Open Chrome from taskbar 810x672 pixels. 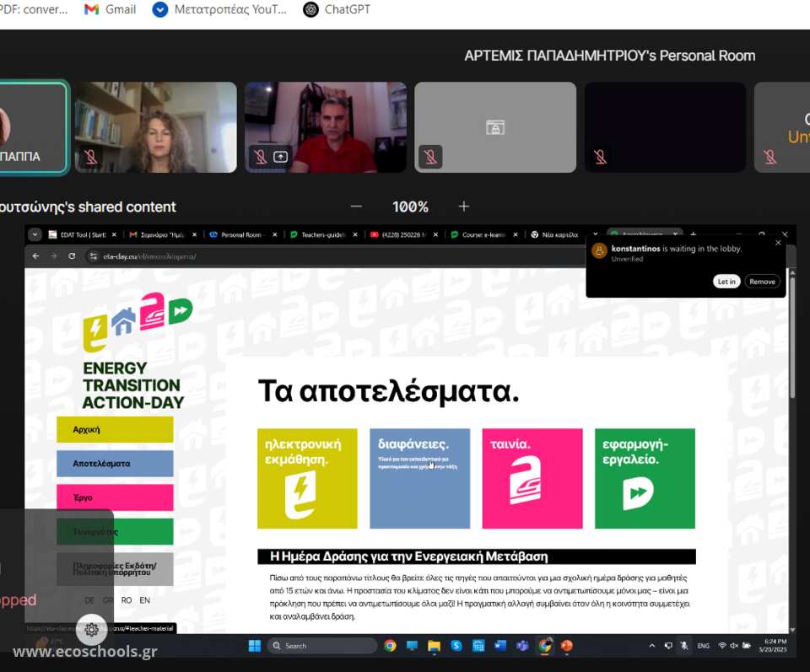tap(390, 646)
